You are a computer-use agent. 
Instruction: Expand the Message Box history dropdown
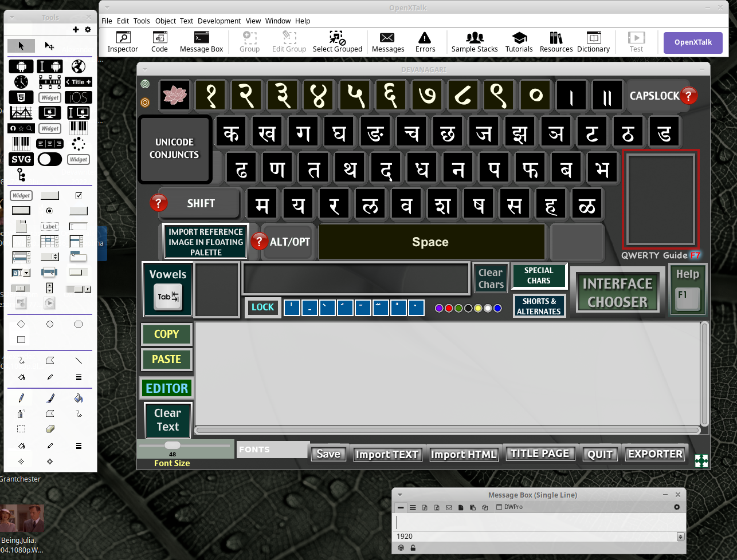click(x=681, y=537)
